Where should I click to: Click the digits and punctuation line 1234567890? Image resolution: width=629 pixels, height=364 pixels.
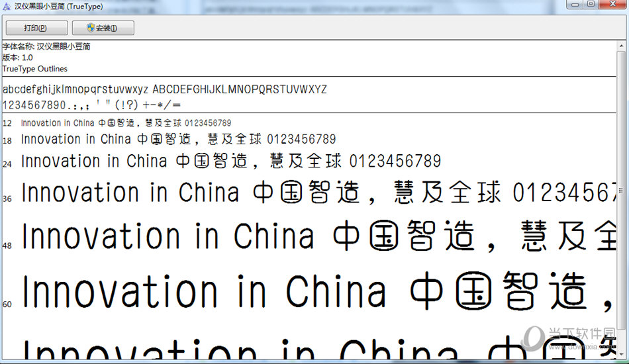tap(91, 105)
